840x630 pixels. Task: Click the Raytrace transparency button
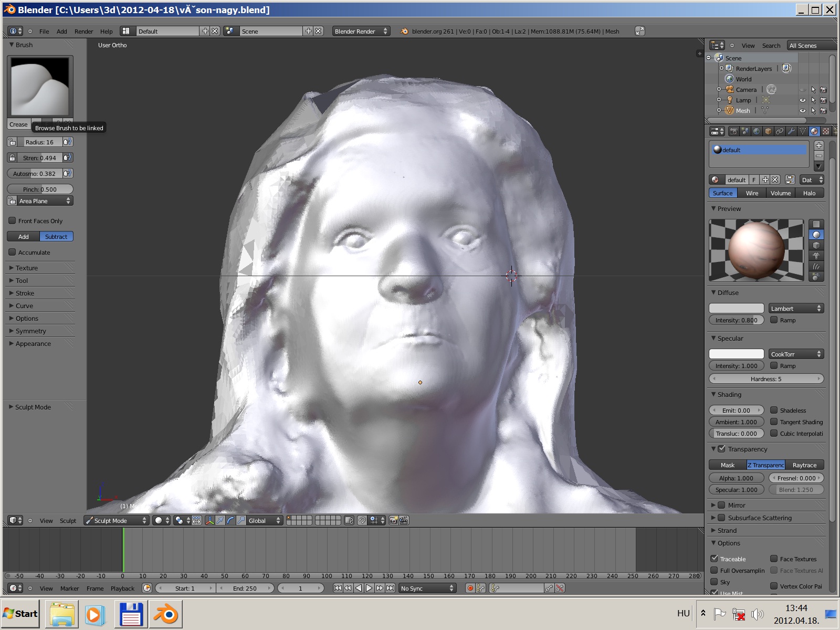pyautogui.click(x=804, y=465)
